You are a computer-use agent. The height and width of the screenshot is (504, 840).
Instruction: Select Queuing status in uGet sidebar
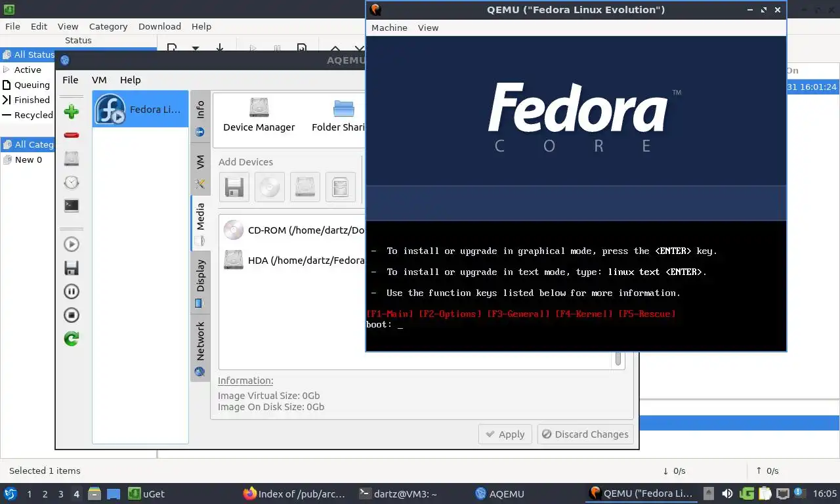[28, 85]
